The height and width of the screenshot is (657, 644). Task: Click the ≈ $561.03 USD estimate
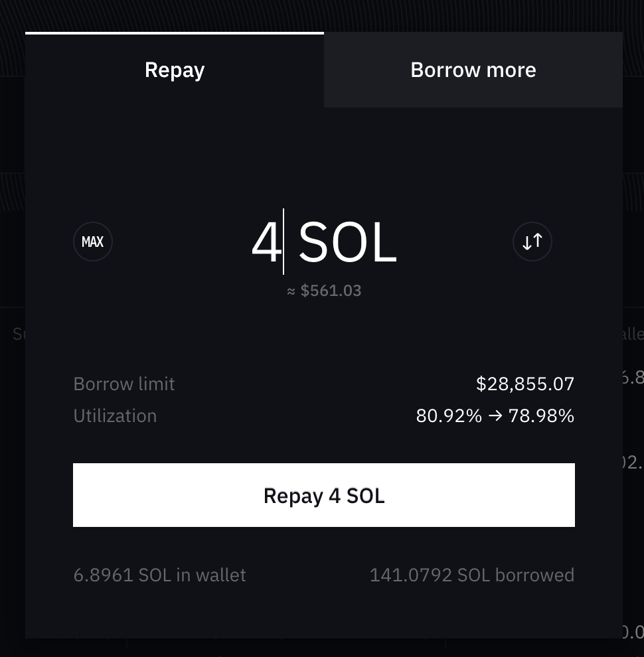coord(324,291)
